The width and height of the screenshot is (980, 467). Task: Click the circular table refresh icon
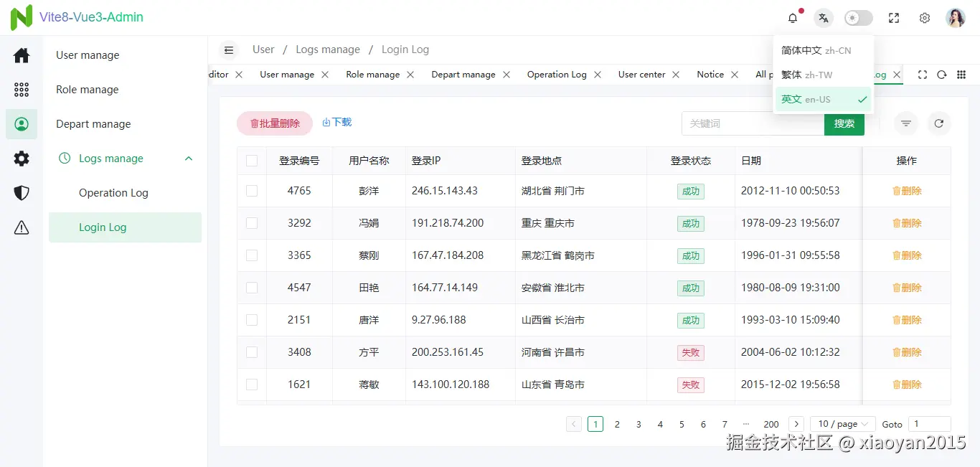pyautogui.click(x=939, y=123)
